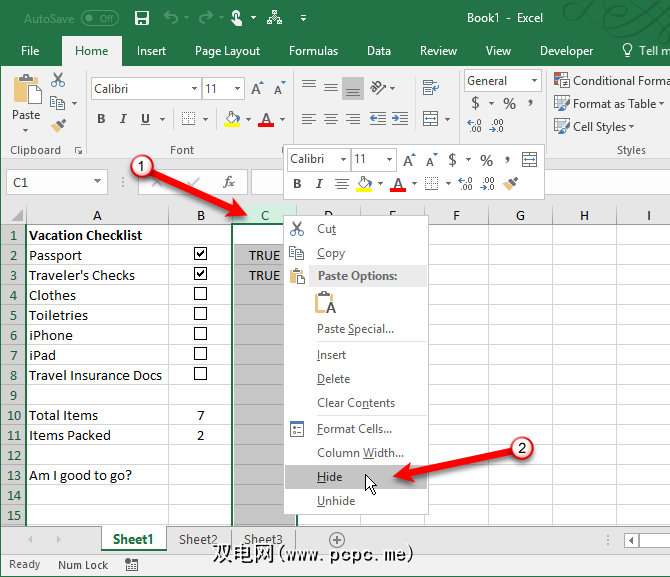Choose Hide from the context menu

[330, 477]
